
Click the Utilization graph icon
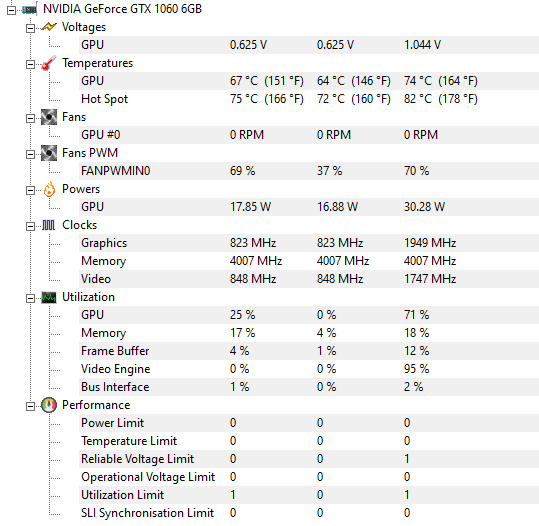(49, 297)
